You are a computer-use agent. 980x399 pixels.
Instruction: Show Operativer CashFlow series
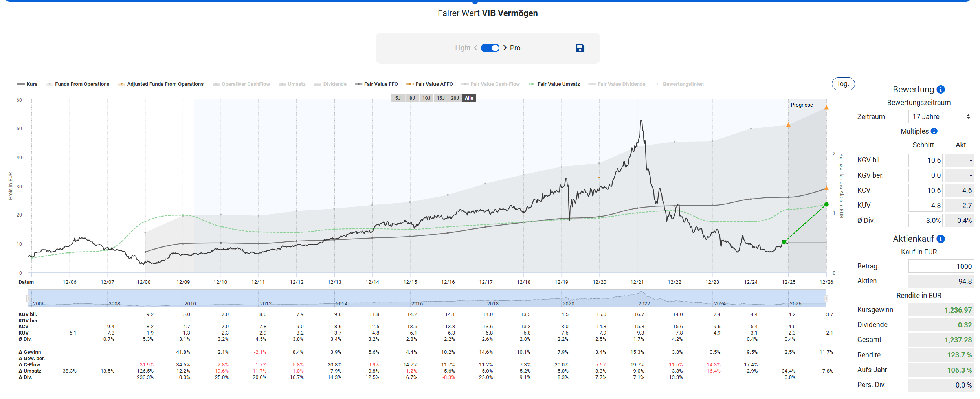pos(241,84)
